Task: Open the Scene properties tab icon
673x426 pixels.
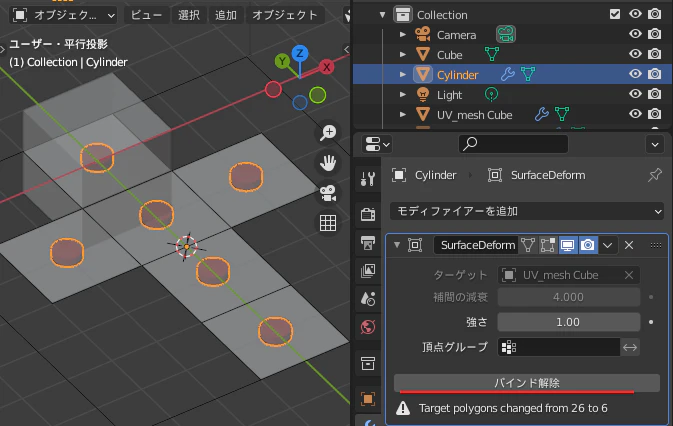Action: click(x=368, y=299)
